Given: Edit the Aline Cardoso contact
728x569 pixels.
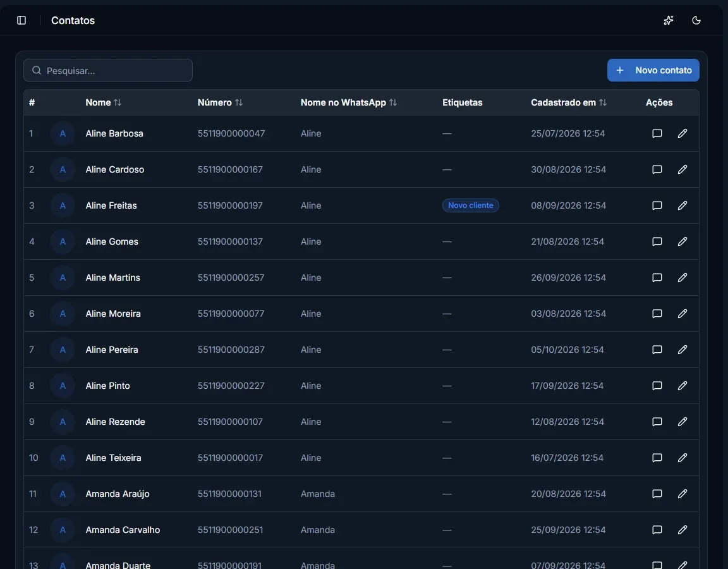Looking at the screenshot, I should click(x=682, y=169).
